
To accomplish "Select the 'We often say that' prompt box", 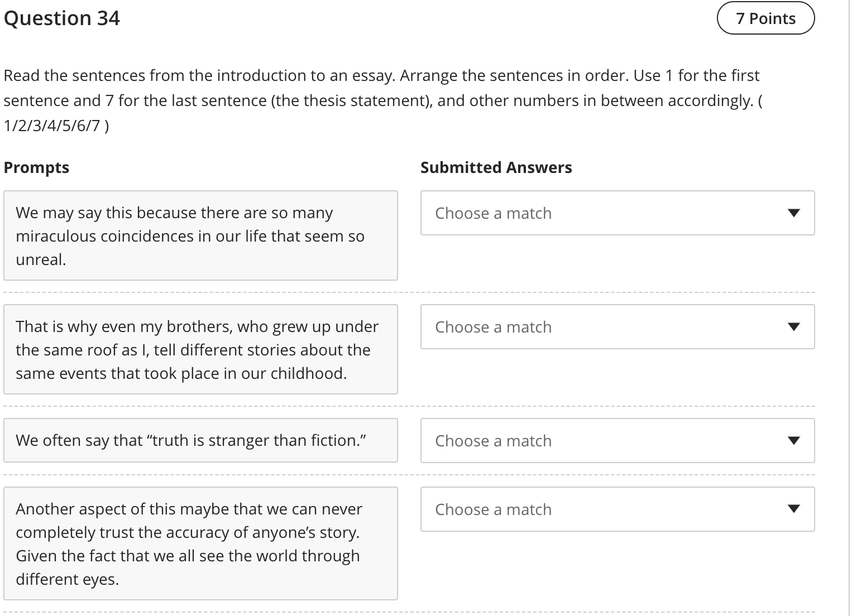I will [x=200, y=440].
